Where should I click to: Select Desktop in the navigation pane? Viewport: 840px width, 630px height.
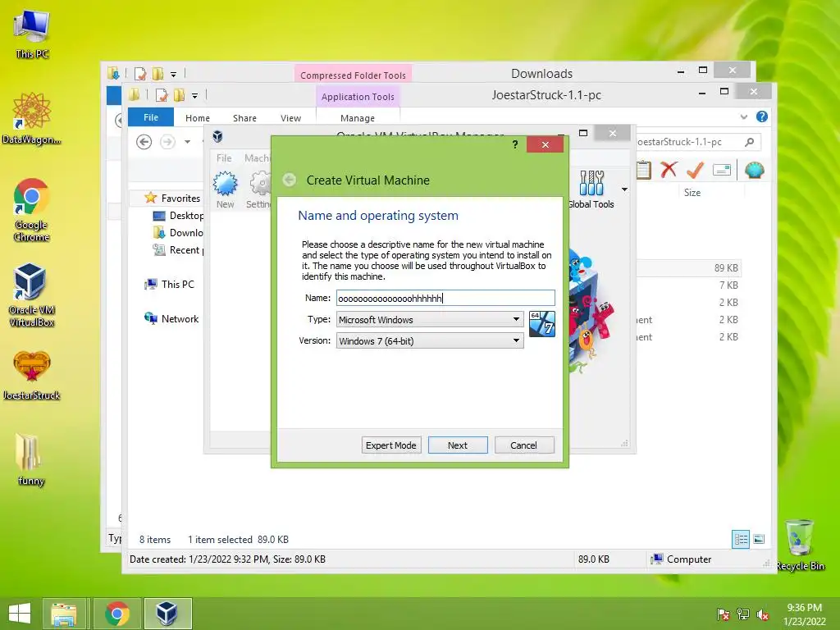click(178, 216)
